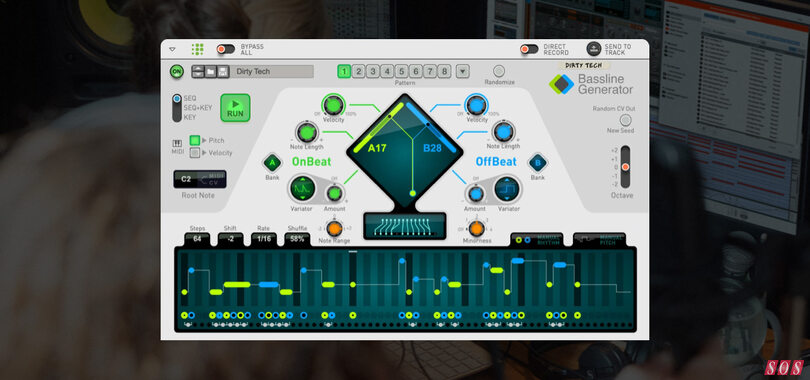Toggle the MIDI Pitch button
The width and height of the screenshot is (810, 380).
195,140
